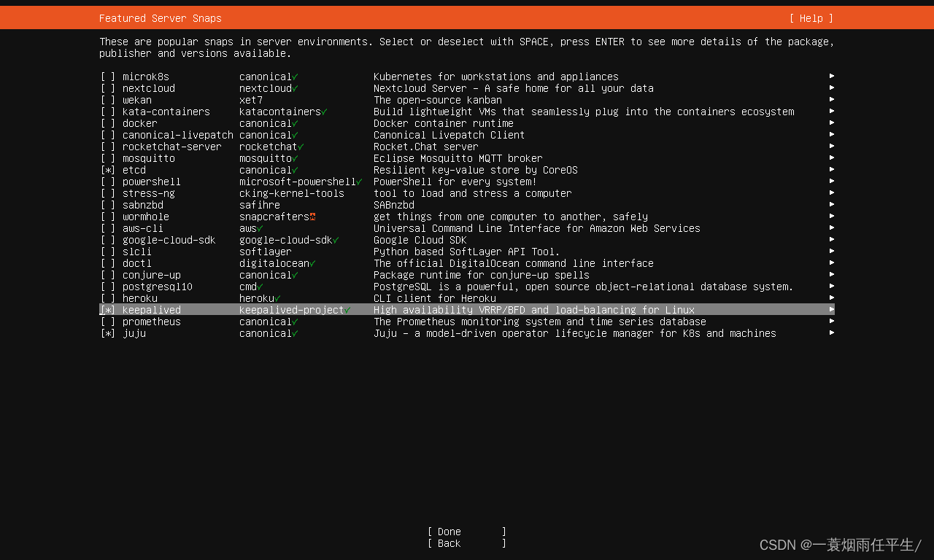Click the Done button
The image size is (934, 560).
[467, 532]
